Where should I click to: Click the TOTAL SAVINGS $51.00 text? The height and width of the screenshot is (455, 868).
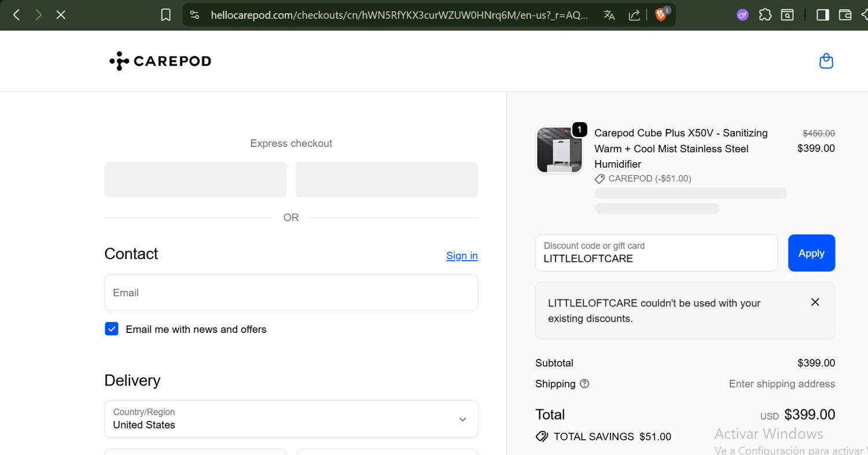tap(612, 436)
